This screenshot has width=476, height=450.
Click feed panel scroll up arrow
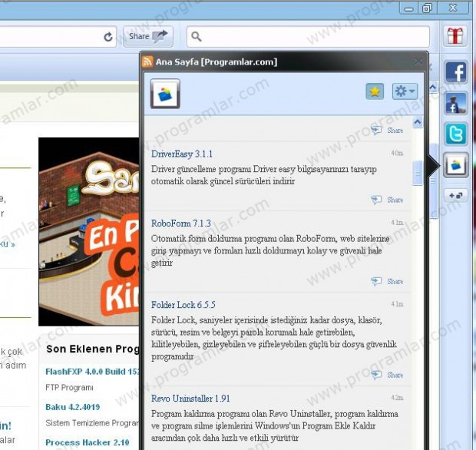[x=418, y=122]
